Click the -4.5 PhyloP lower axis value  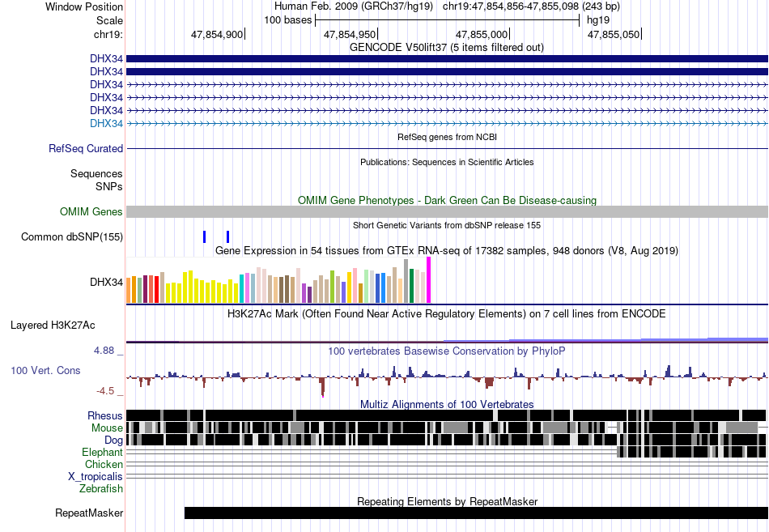pyautogui.click(x=105, y=391)
